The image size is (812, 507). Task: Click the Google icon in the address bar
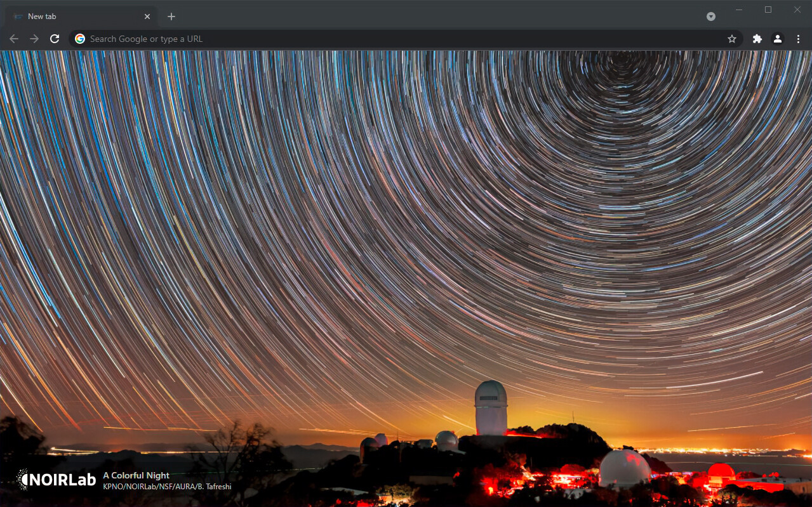coord(80,39)
